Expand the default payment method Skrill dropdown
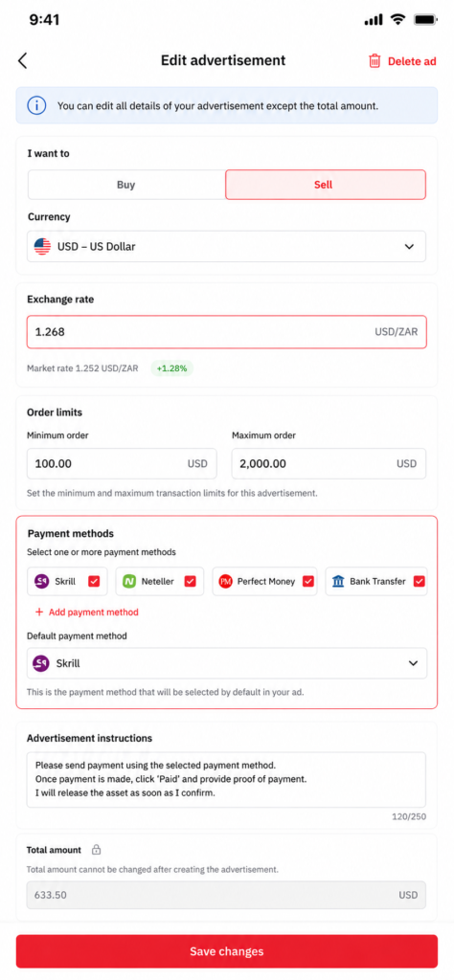The height and width of the screenshot is (980, 454). [227, 663]
